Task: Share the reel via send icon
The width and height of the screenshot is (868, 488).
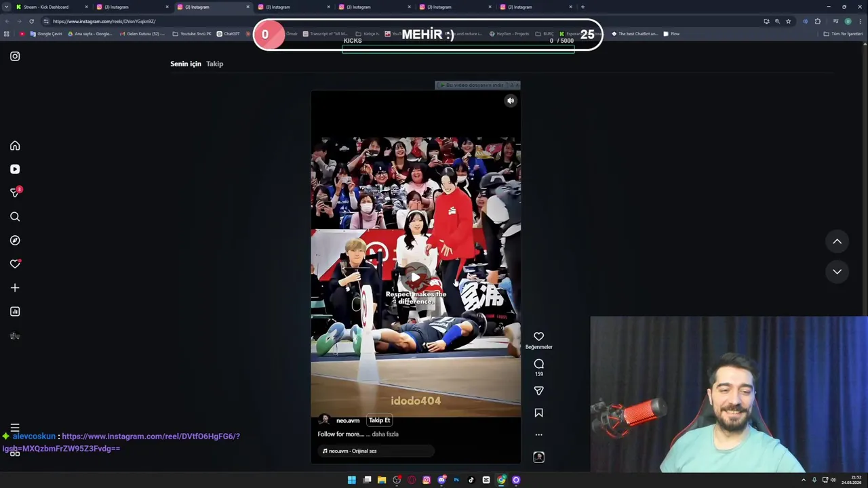Action: click(x=538, y=391)
